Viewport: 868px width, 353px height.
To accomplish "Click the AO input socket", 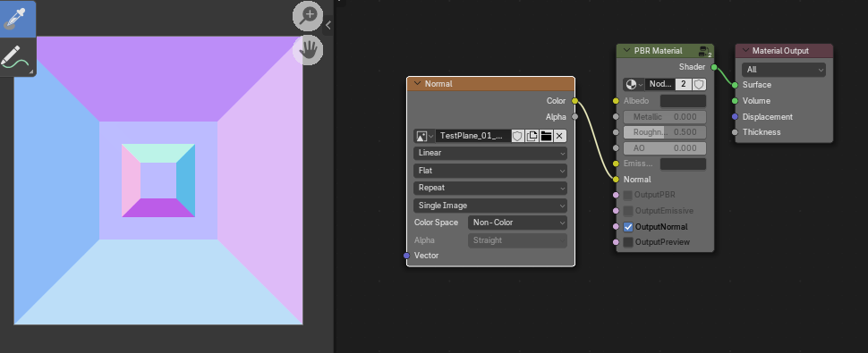I will point(616,148).
